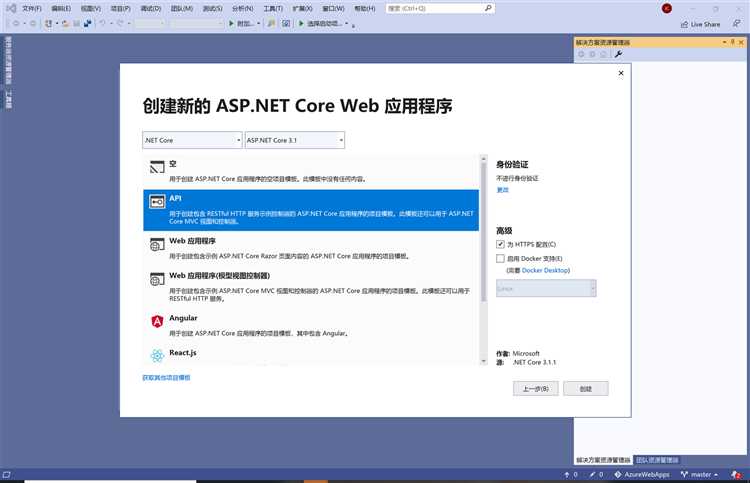Viewport: 750px width, 483px height.
Task: Close the new ASP.NET Core dialog
Action: (621, 73)
